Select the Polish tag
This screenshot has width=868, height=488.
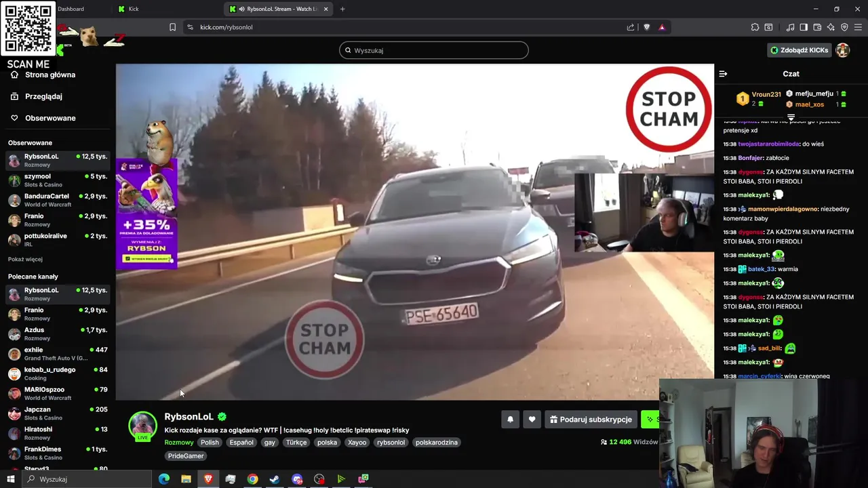coord(210,442)
